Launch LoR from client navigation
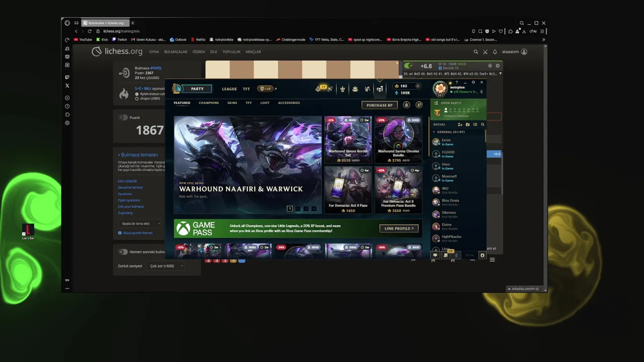 [x=267, y=89]
